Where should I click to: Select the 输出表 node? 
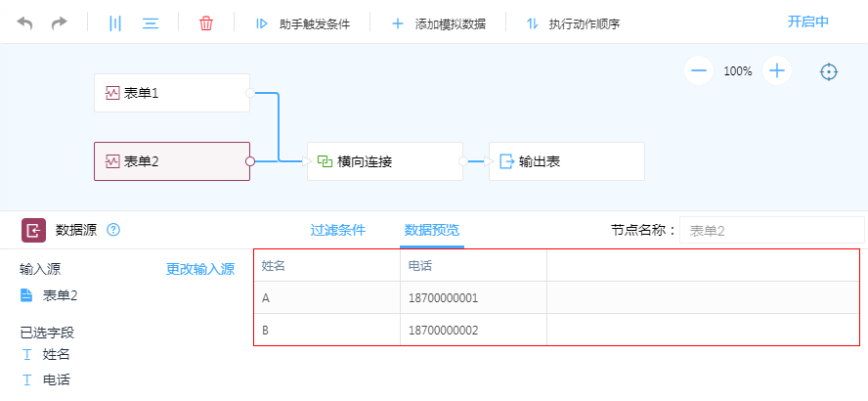click(567, 161)
